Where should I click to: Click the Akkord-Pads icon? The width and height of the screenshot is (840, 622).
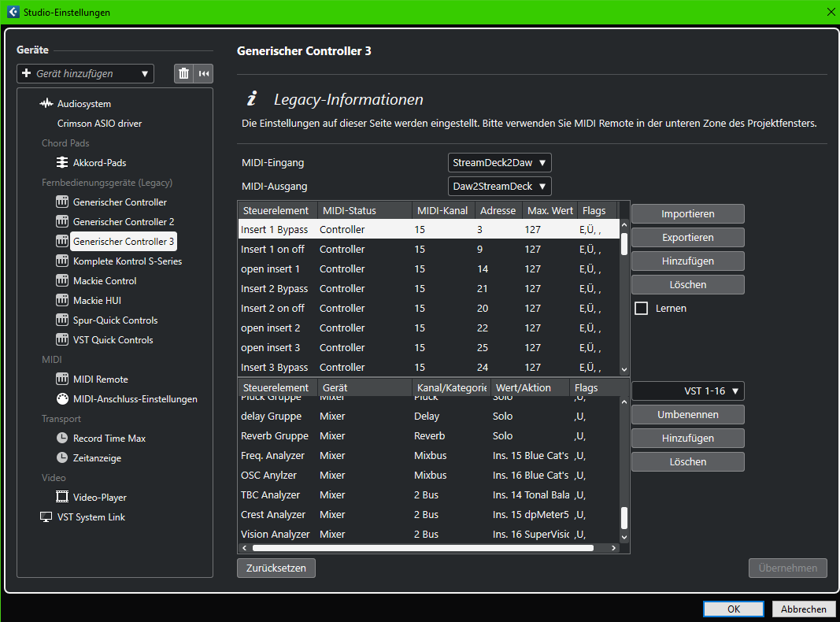[62, 163]
